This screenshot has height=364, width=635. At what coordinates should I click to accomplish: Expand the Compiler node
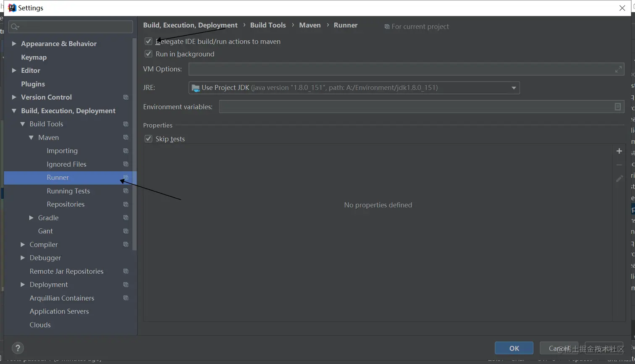[23, 244]
